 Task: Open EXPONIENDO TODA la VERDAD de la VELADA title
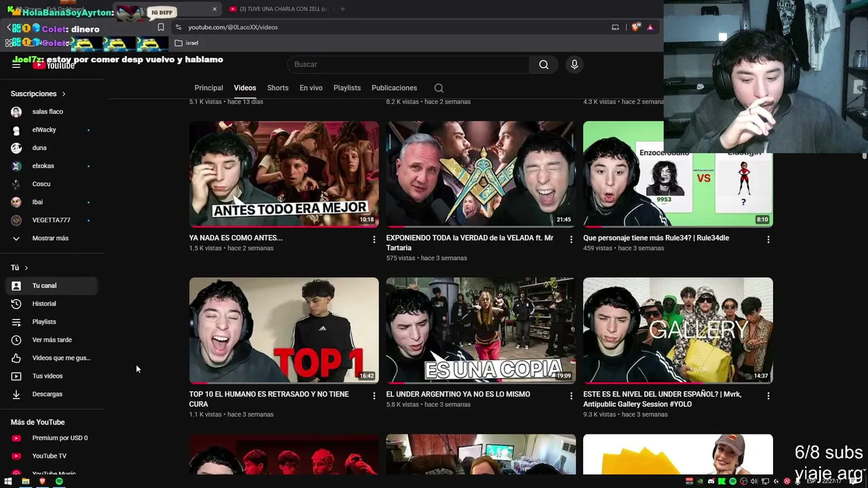470,243
